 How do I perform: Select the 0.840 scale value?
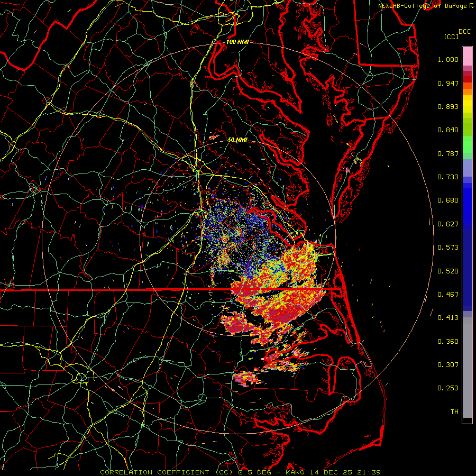tap(448, 130)
